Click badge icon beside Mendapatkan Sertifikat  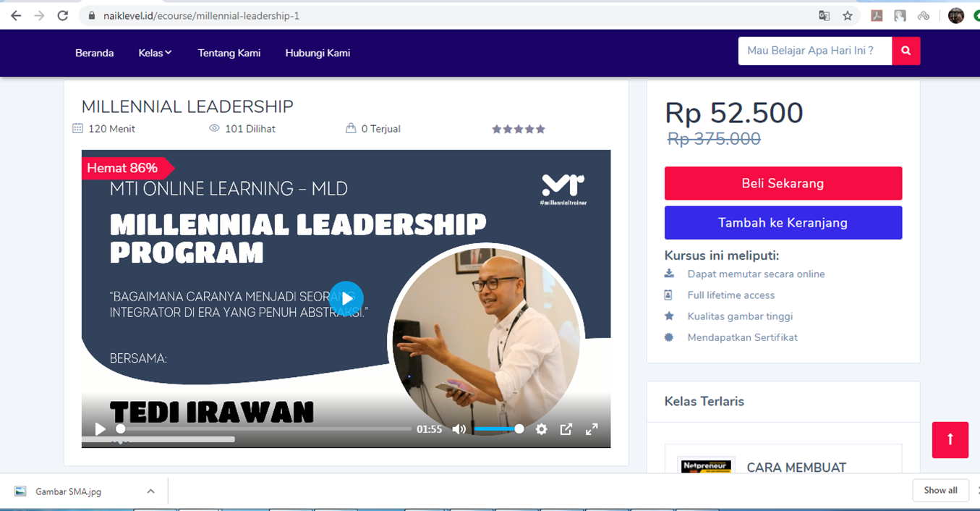click(669, 337)
